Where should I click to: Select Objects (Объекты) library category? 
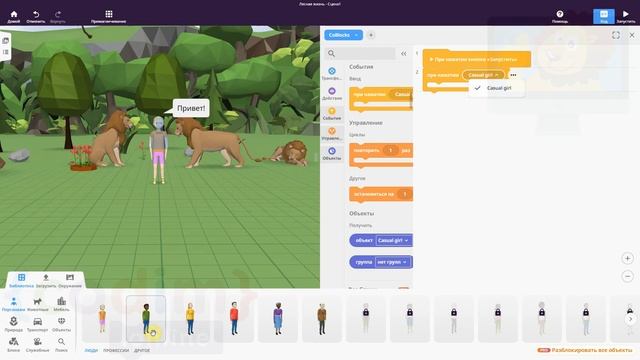[x=62, y=324]
